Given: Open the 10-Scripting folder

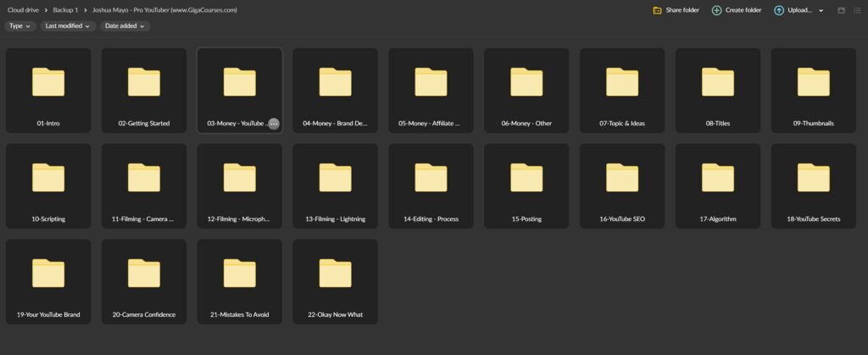Looking at the screenshot, I should click(x=48, y=186).
